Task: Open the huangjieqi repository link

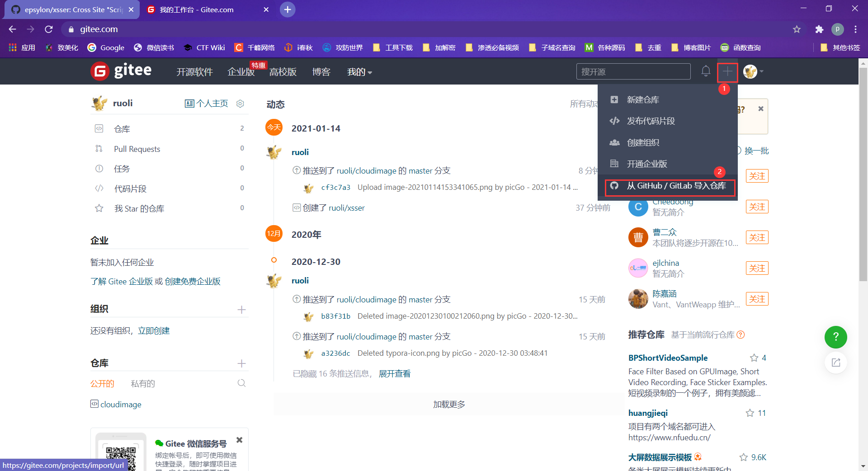Action: coord(648,413)
